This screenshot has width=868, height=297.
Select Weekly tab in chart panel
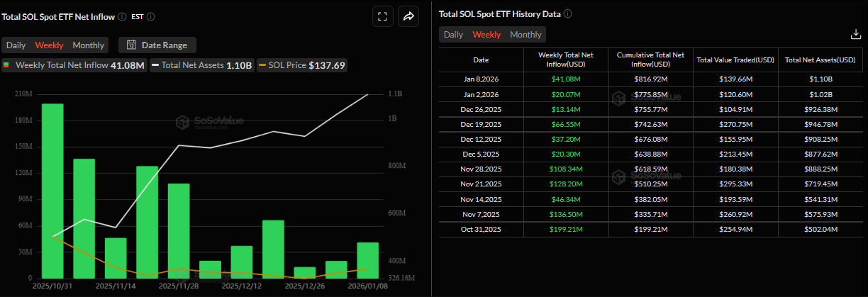49,45
